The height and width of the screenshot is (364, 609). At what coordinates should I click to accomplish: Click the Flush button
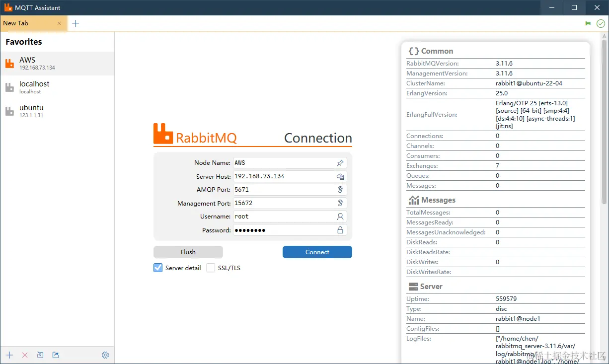click(188, 252)
